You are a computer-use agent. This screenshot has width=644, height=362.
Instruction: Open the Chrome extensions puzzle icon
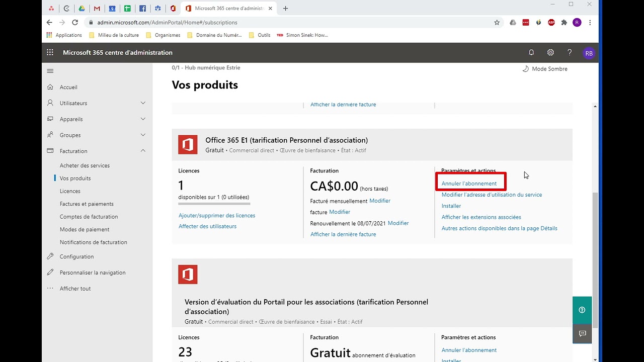(x=564, y=22)
